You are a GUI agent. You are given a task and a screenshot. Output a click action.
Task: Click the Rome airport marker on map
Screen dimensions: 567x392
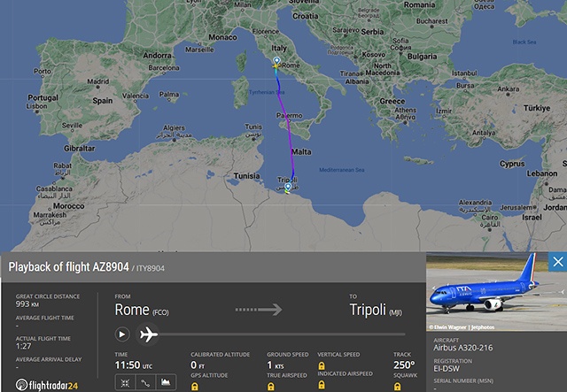pyautogui.click(x=276, y=63)
